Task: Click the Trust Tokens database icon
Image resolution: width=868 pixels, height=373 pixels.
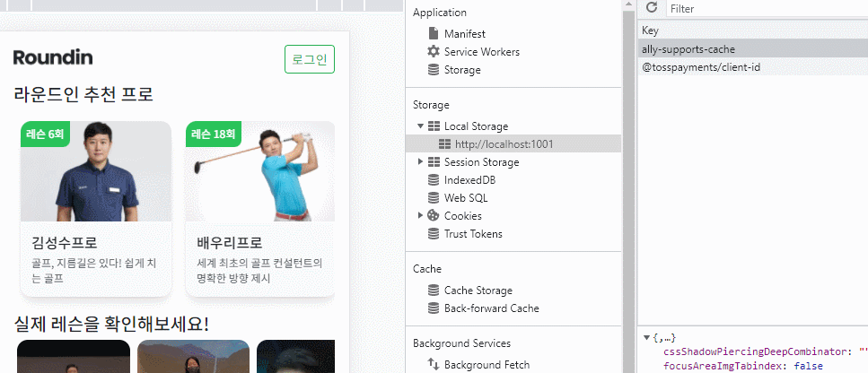Action: pos(434,233)
